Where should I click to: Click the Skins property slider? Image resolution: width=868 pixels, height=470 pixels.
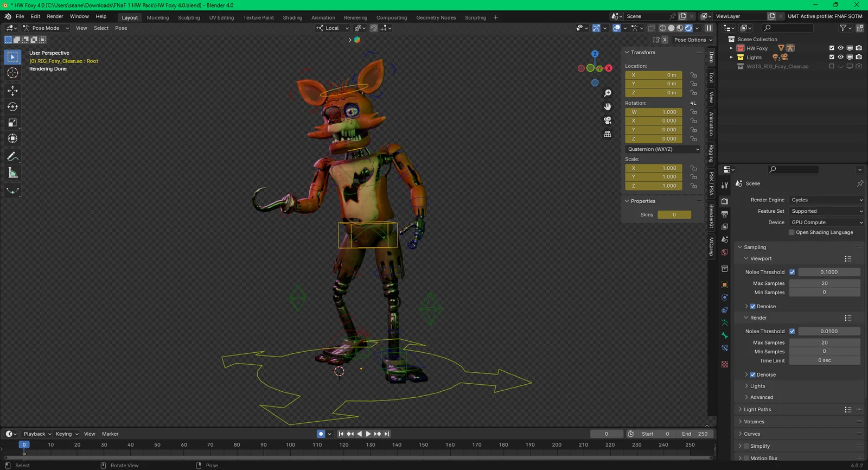(x=674, y=215)
